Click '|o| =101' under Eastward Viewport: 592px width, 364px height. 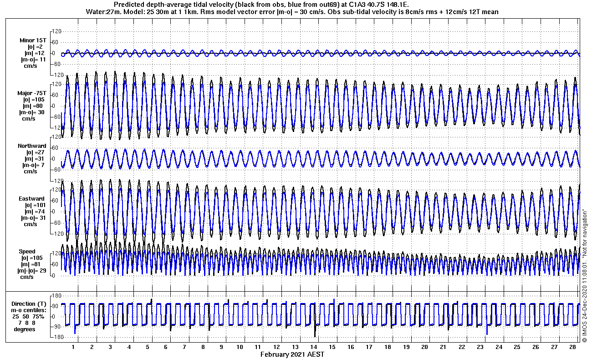point(35,205)
